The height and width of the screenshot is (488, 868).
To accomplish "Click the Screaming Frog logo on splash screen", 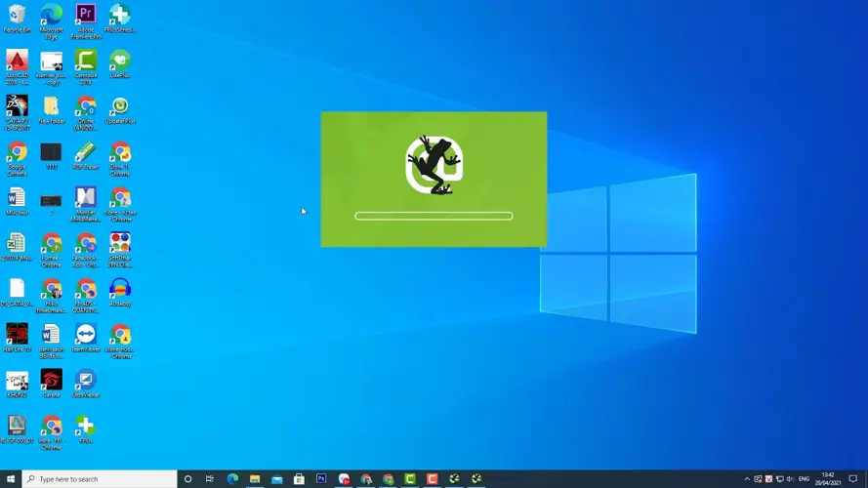I will [x=434, y=165].
